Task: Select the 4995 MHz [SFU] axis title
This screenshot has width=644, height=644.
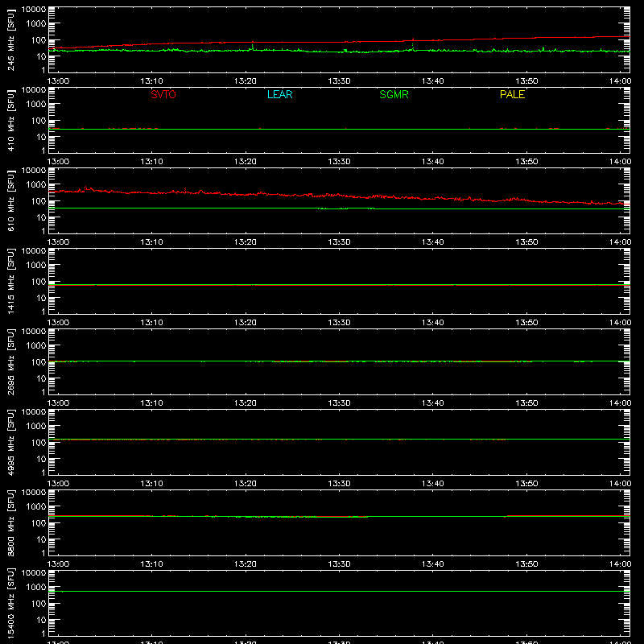Action: (x=10, y=442)
